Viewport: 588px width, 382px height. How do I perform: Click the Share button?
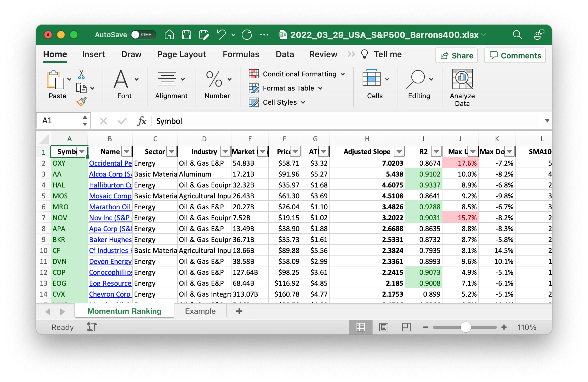[x=457, y=56]
